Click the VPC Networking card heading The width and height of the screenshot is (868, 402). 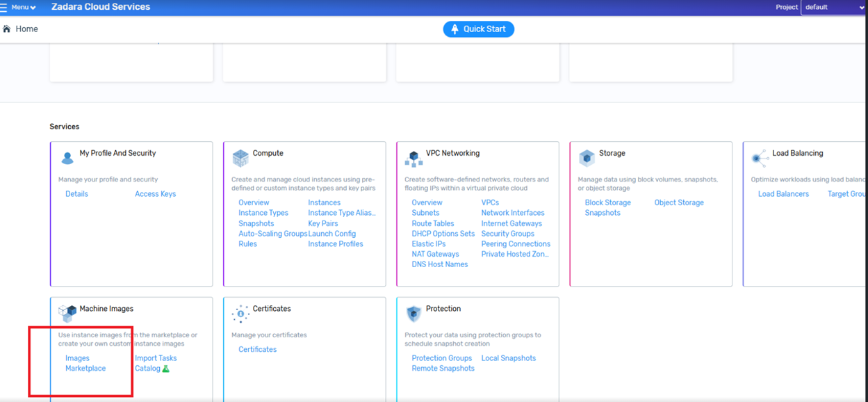453,154
